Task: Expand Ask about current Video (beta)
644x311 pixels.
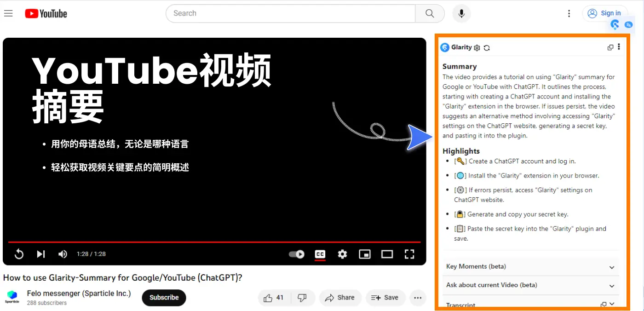Action: (x=612, y=285)
